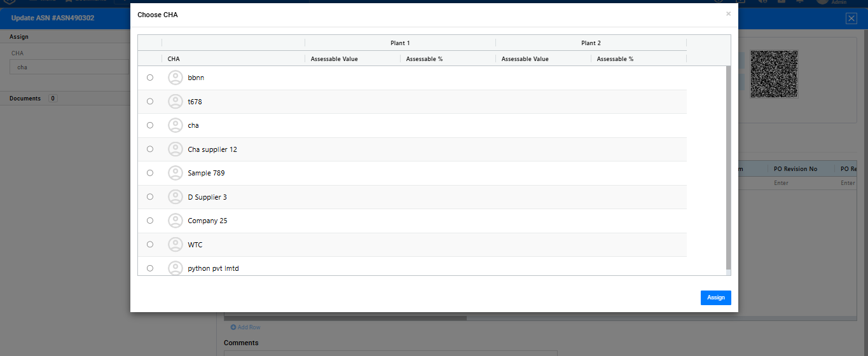Click the CHA list vertical scrollbar
868x356 pixels.
[x=728, y=165]
